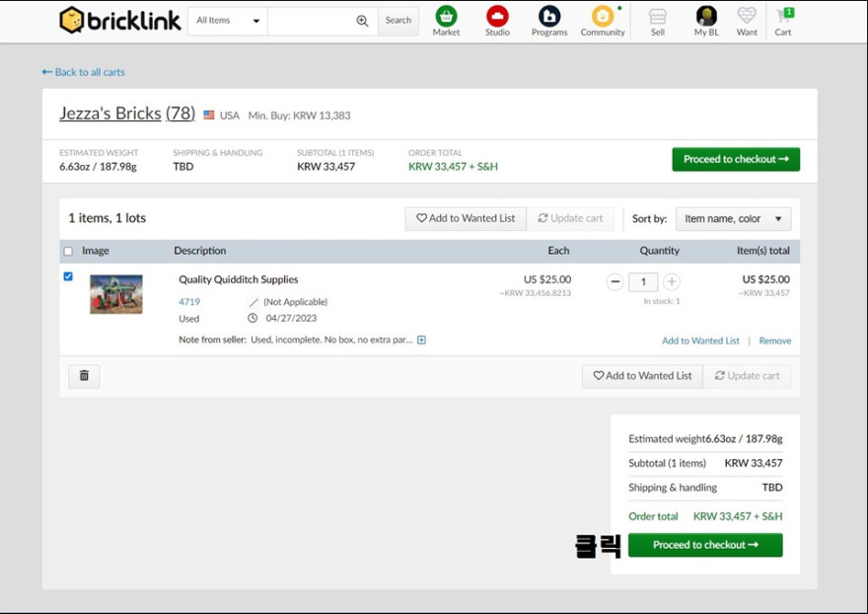Click the Item(s) total column header

[x=762, y=251]
